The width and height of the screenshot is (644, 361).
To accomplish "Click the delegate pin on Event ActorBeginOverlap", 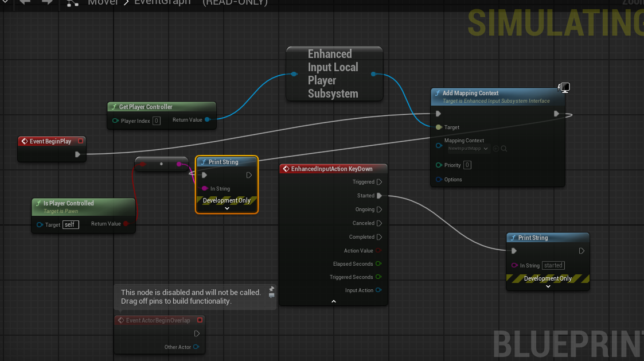I will 200,320.
